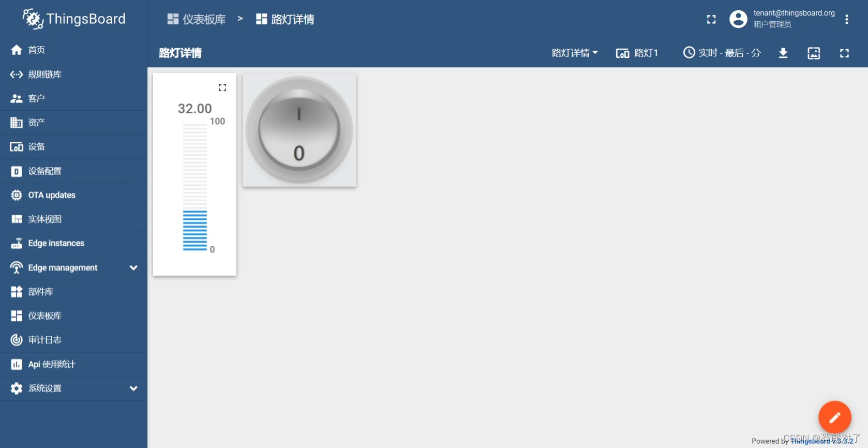Open 实时 - 最后 - 分 time window
Viewport: 868px width, 448px height.
(x=722, y=53)
